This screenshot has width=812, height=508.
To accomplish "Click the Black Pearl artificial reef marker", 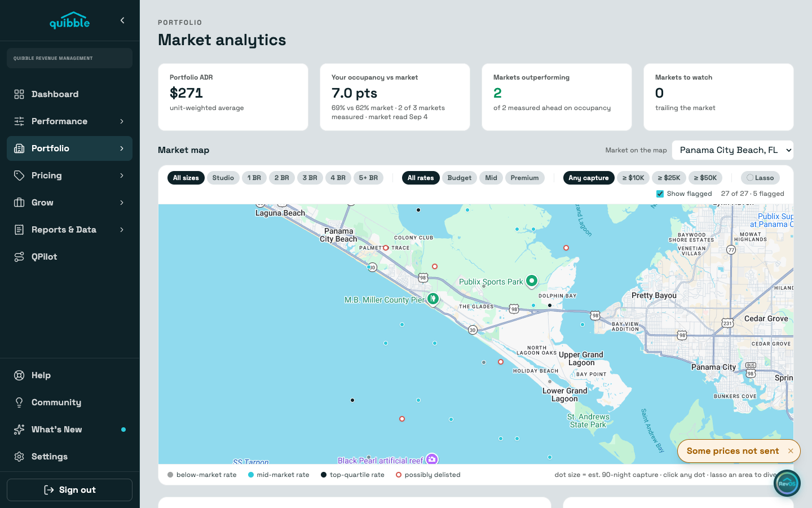I will [x=432, y=459].
